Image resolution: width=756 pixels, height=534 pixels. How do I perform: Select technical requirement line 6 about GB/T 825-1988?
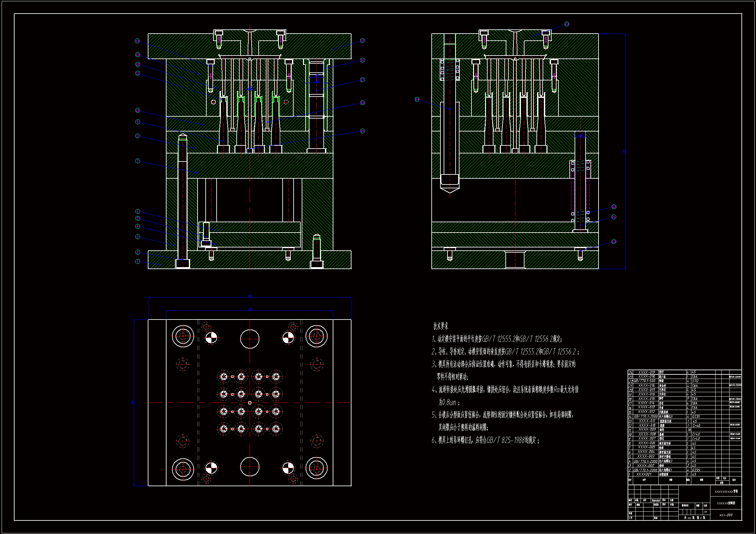tap(485, 440)
